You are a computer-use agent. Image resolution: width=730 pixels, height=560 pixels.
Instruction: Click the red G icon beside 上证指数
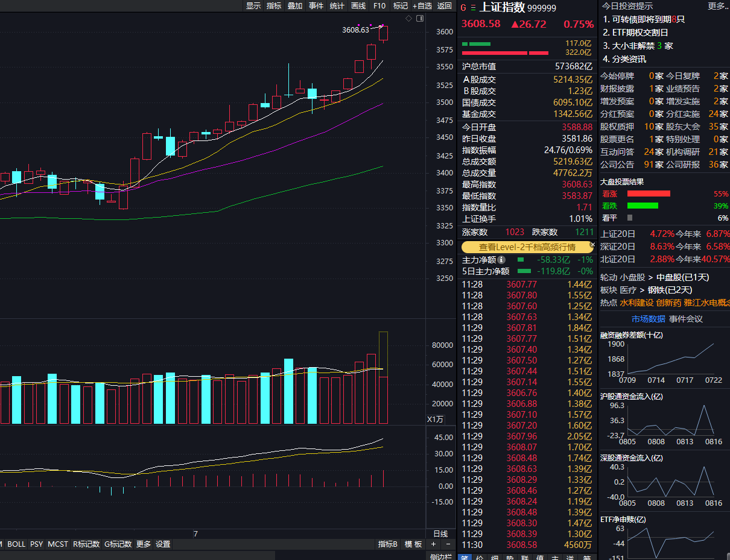pos(463,8)
